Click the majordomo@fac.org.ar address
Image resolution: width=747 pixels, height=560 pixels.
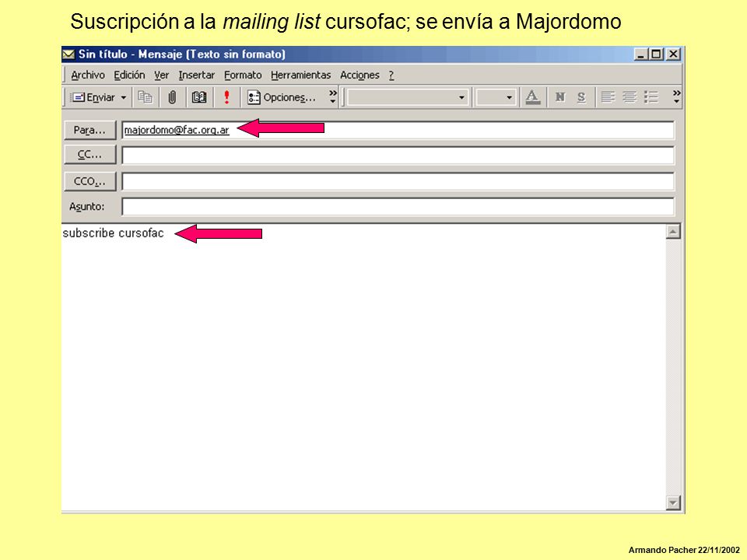177,130
